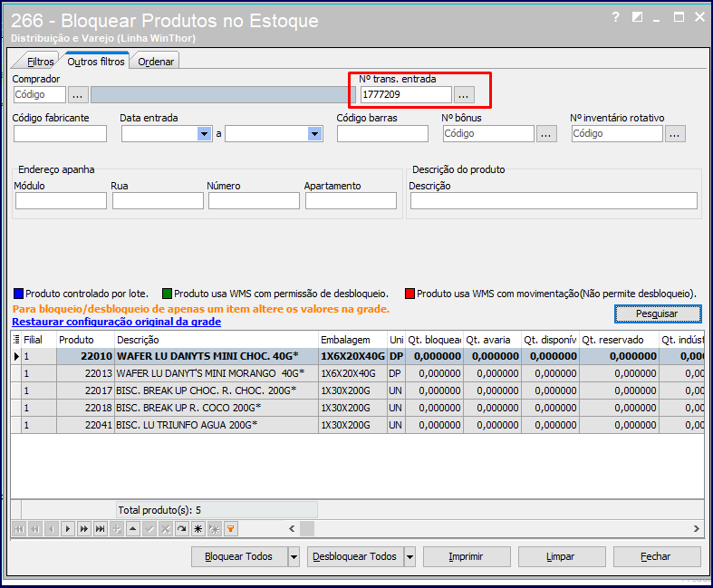Click the prior page navigator button
The height and width of the screenshot is (588, 713).
35,529
